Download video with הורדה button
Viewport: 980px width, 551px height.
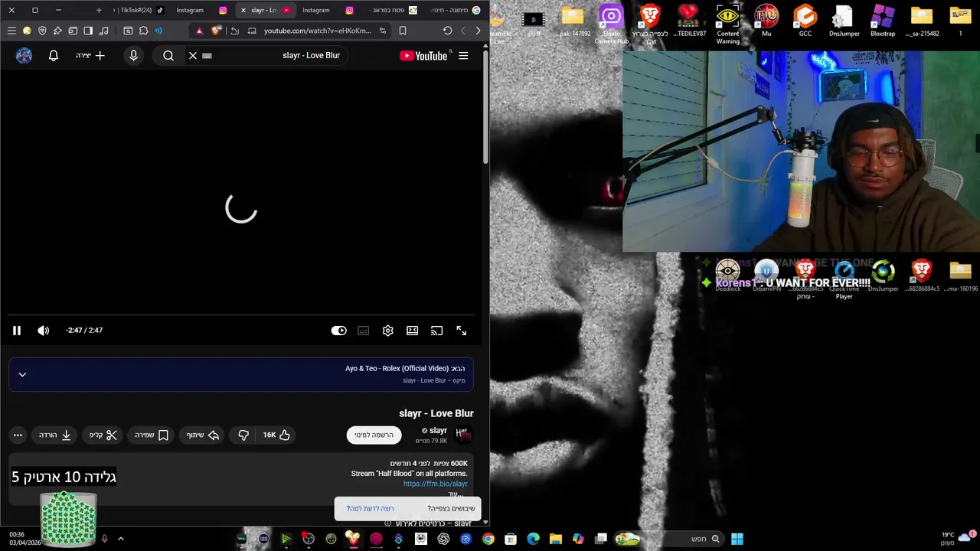click(x=55, y=435)
